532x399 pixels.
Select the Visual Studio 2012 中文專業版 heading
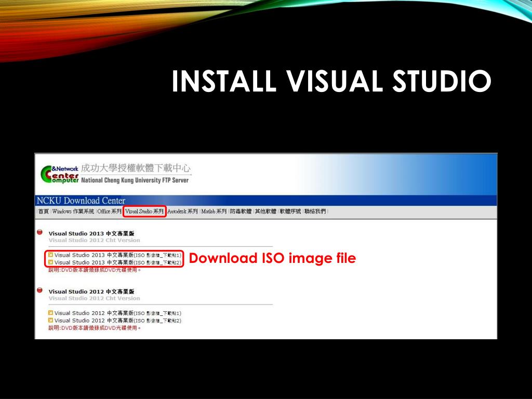(x=91, y=291)
